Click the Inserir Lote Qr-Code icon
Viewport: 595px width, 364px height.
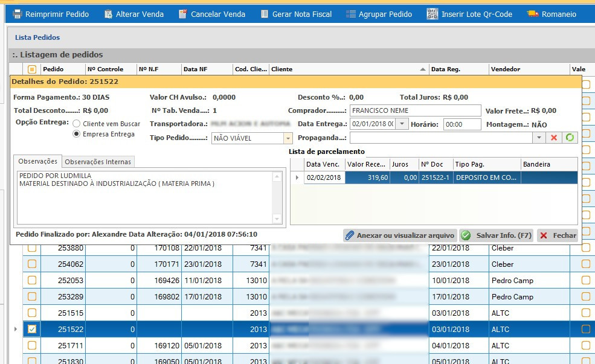point(432,14)
